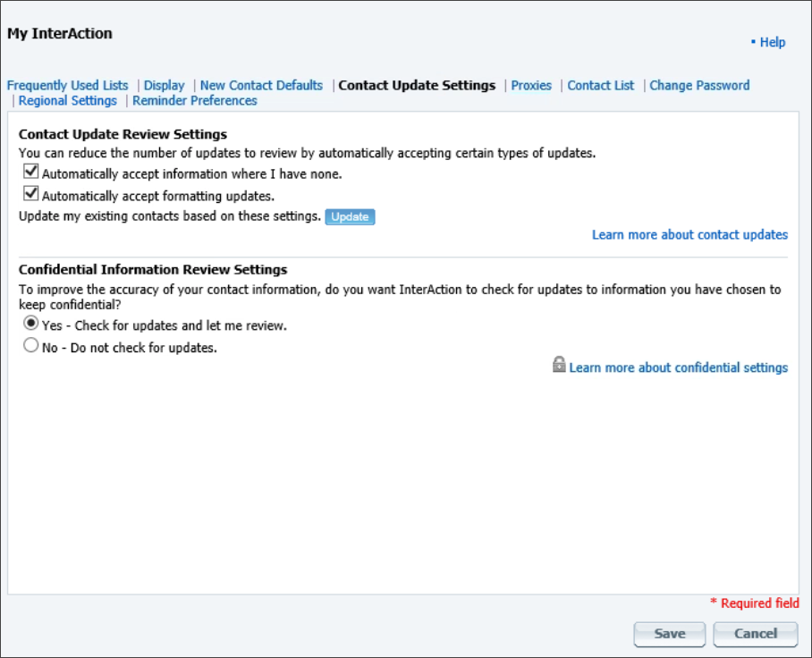Uncheck 'Automatically accept formatting updates'

click(31, 194)
